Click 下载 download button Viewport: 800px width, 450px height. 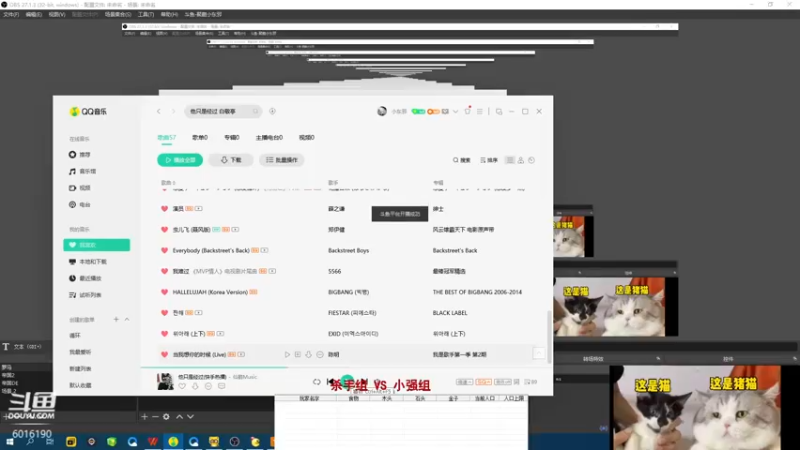pos(231,160)
